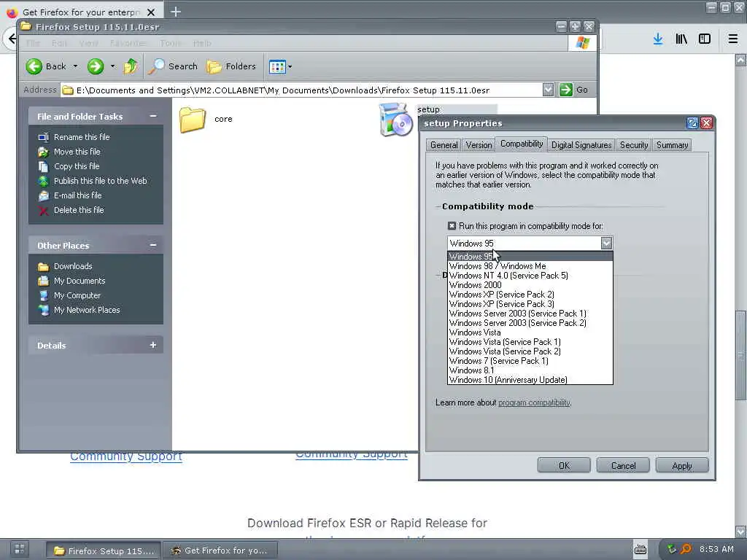Open Firefox library icon

point(681,39)
